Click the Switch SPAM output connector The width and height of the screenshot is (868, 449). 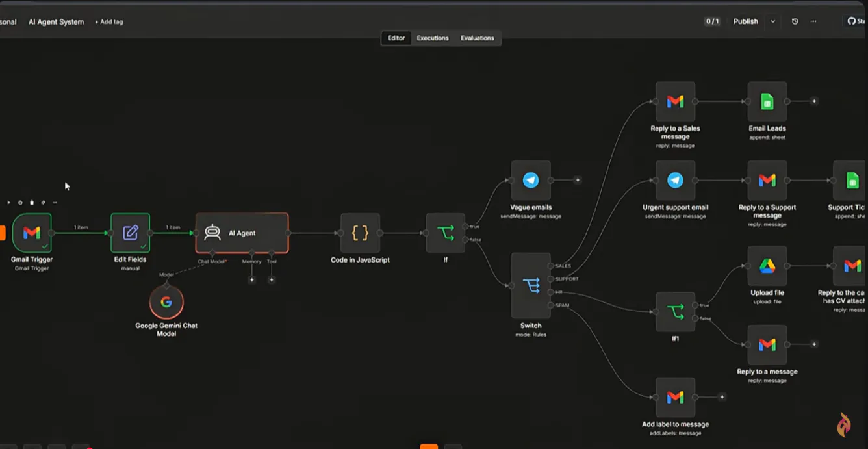click(x=551, y=305)
